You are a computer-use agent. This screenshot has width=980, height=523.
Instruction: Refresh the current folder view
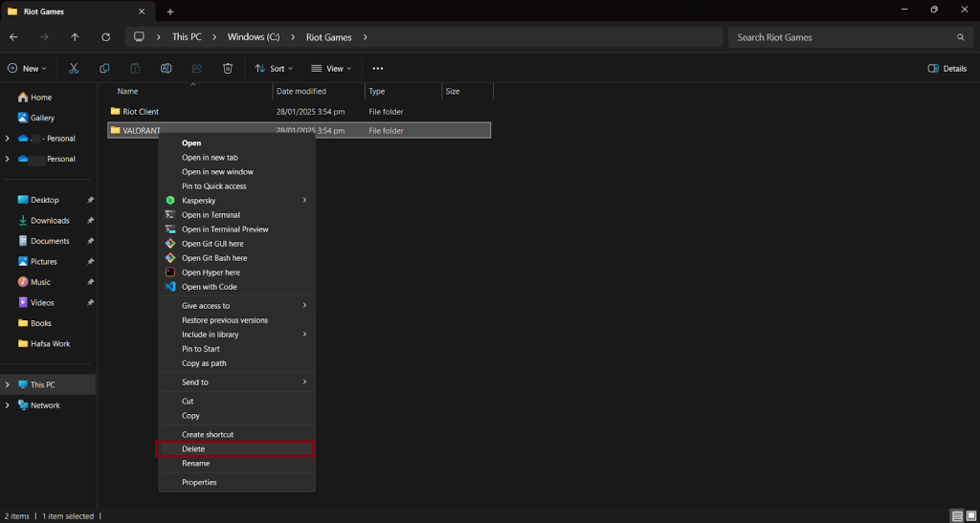coord(105,37)
